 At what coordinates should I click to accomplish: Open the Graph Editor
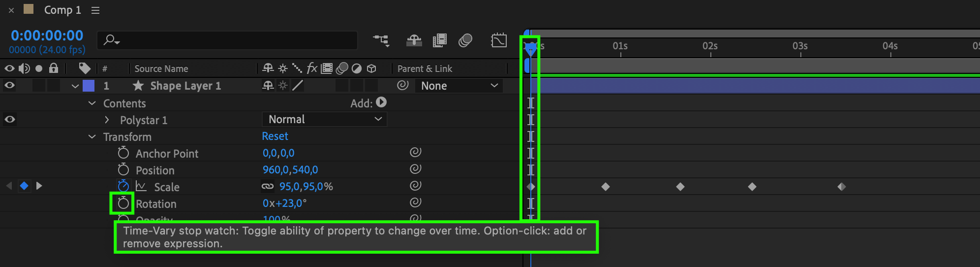498,40
